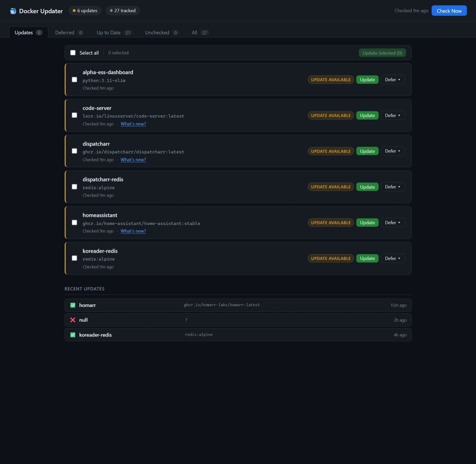Open What's new link for homeassistant
476x464 pixels.
133,231
